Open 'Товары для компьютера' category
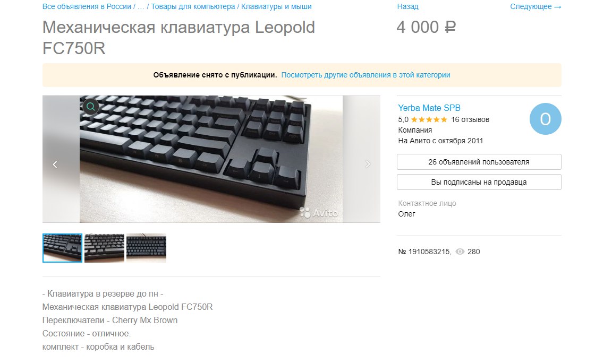Viewport: 595px width, 364px height. point(193,6)
